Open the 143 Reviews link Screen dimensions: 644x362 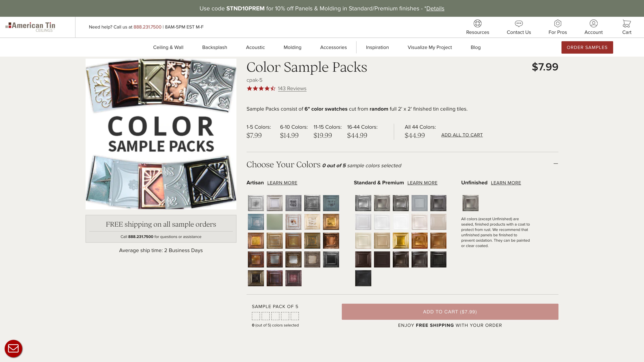(292, 88)
